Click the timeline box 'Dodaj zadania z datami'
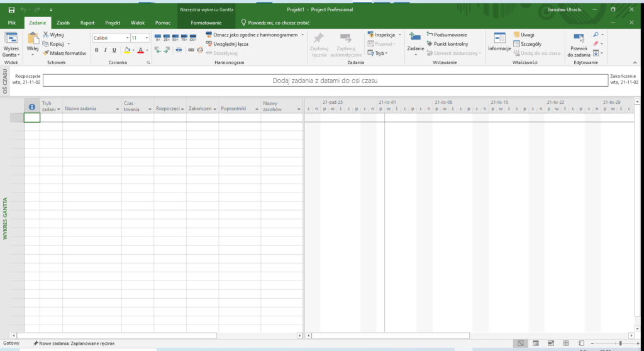Viewport: 644px width, 351px height. [325, 81]
